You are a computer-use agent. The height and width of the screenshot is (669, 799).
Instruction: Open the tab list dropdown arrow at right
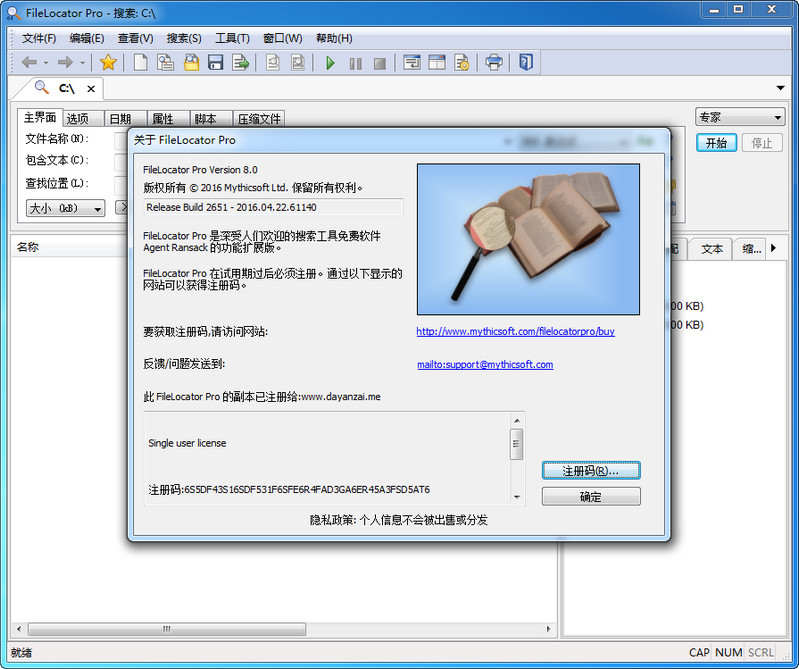[780, 88]
